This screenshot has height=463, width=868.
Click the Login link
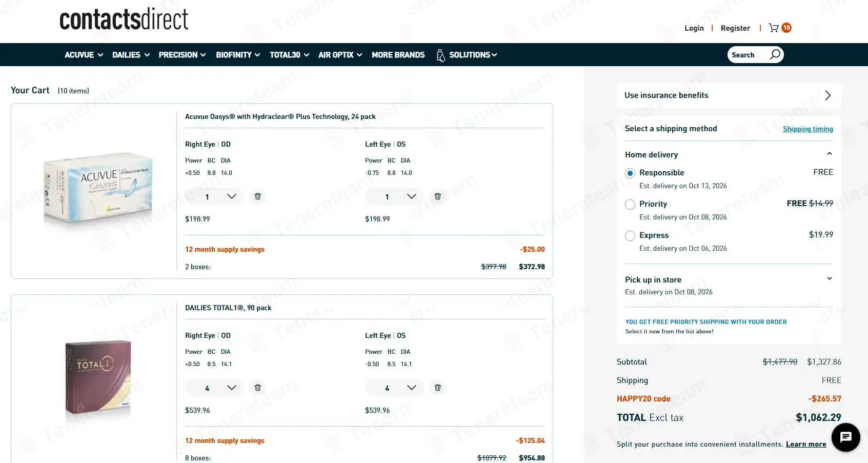694,28
